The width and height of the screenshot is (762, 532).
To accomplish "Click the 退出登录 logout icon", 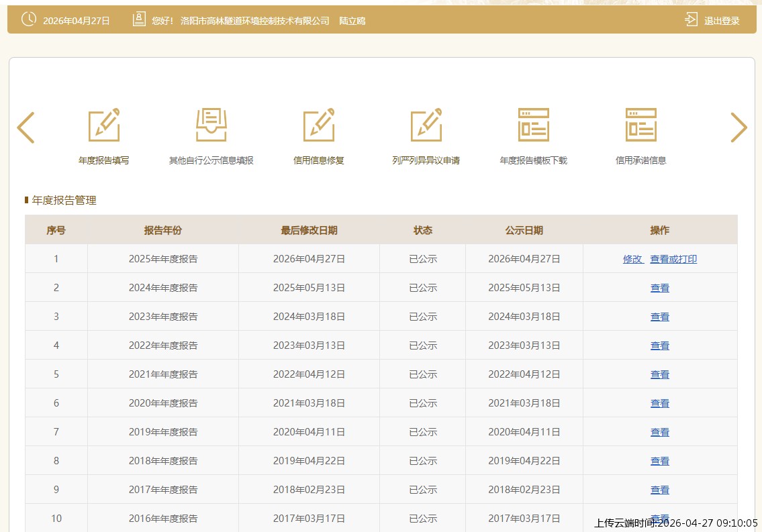I will (691, 20).
